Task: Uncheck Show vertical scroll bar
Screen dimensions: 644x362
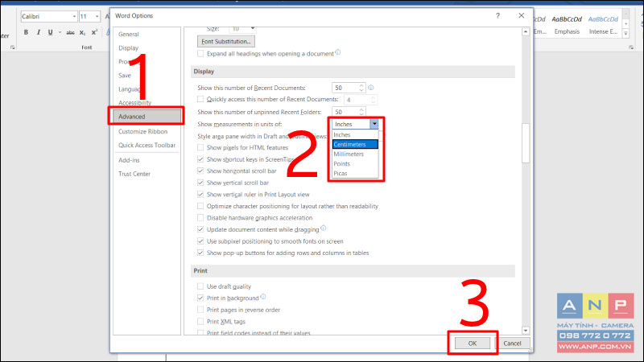Action: 200,183
